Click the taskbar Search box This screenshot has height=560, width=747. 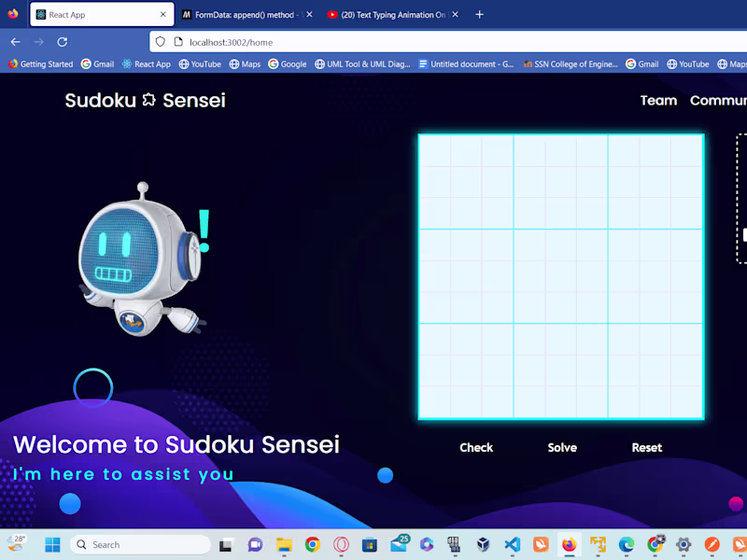[140, 544]
